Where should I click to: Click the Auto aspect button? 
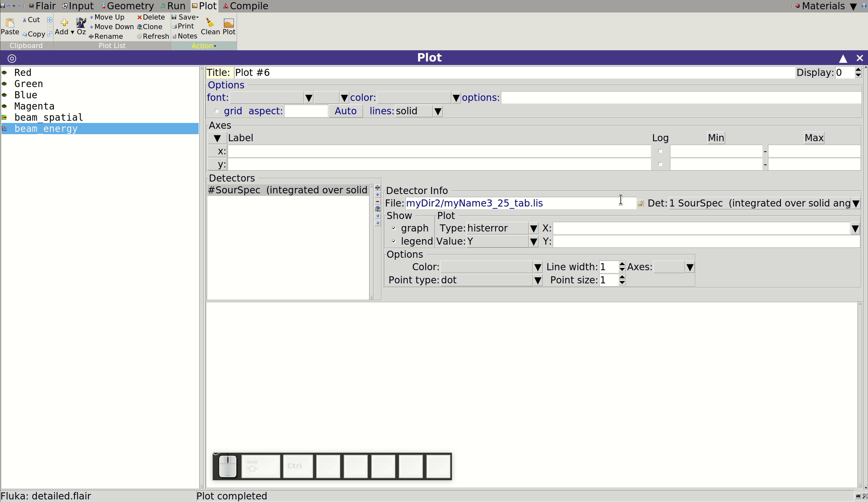(x=346, y=111)
